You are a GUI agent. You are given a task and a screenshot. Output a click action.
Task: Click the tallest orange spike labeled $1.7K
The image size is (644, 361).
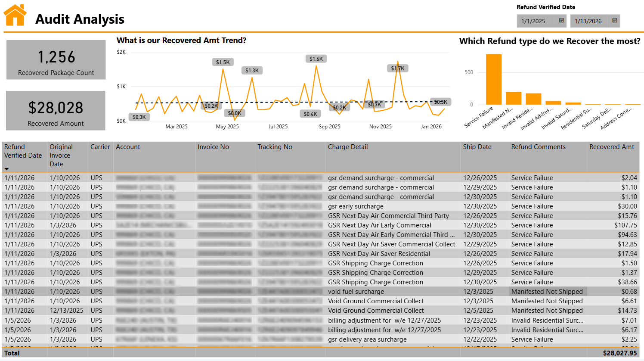pyautogui.click(x=397, y=68)
